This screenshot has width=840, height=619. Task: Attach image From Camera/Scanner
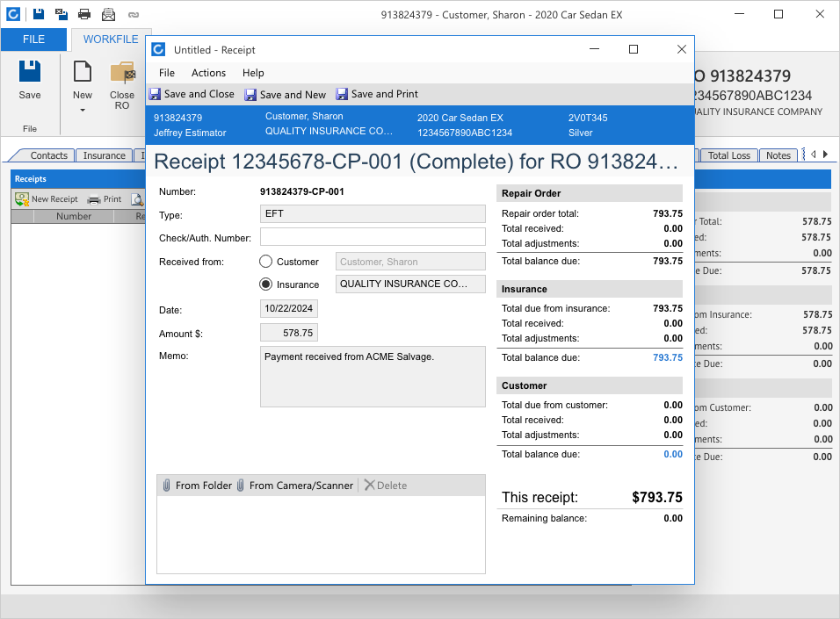[x=294, y=486]
